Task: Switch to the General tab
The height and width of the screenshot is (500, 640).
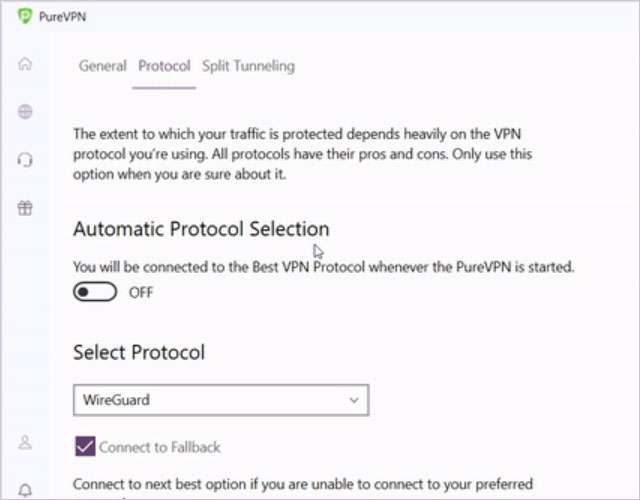Action: (x=102, y=66)
